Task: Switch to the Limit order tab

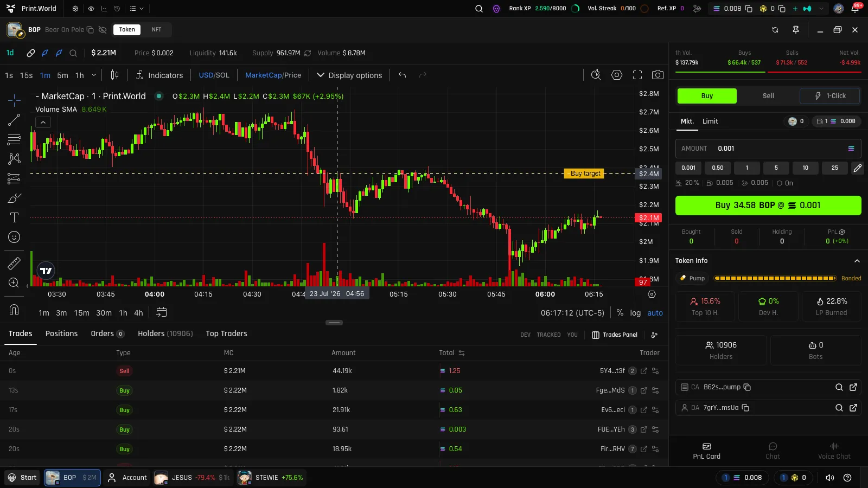Action: click(710, 121)
